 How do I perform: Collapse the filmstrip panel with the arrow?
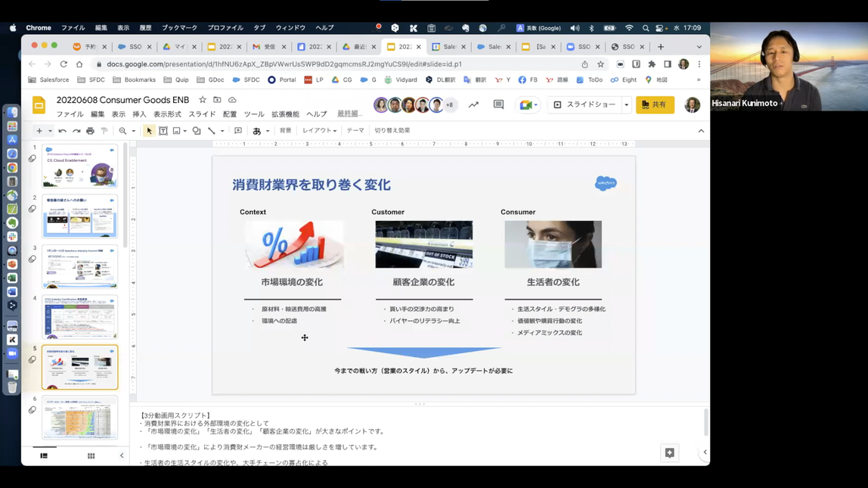122,456
